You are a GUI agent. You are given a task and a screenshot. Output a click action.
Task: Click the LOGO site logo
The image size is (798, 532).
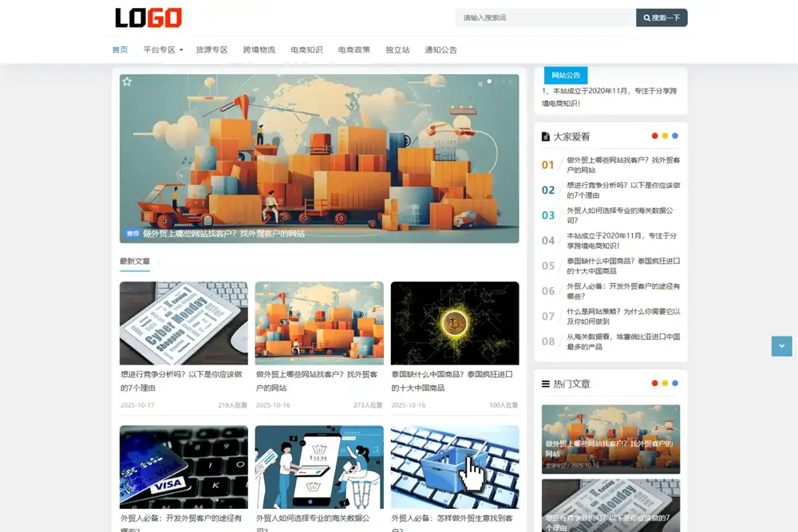148,18
